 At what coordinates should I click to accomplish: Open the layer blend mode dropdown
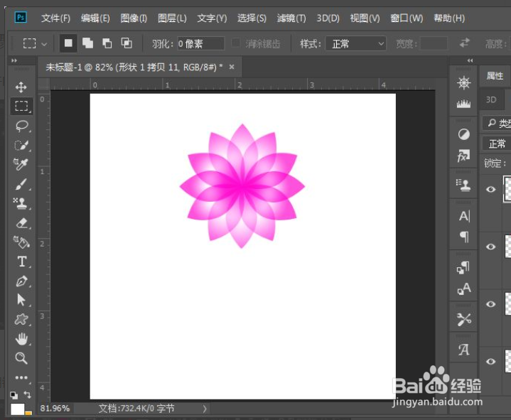coord(496,144)
